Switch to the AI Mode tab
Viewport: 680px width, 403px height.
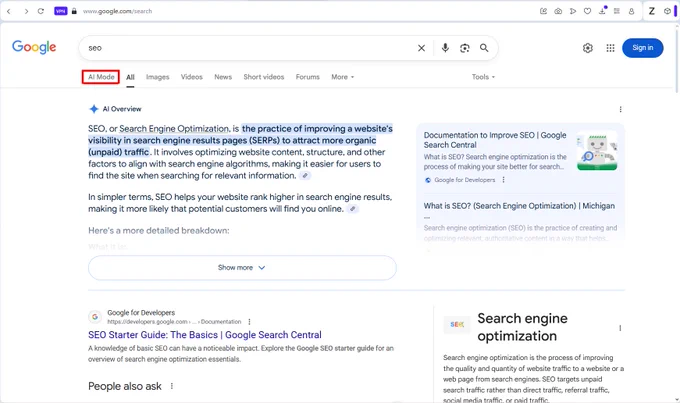[x=101, y=77]
